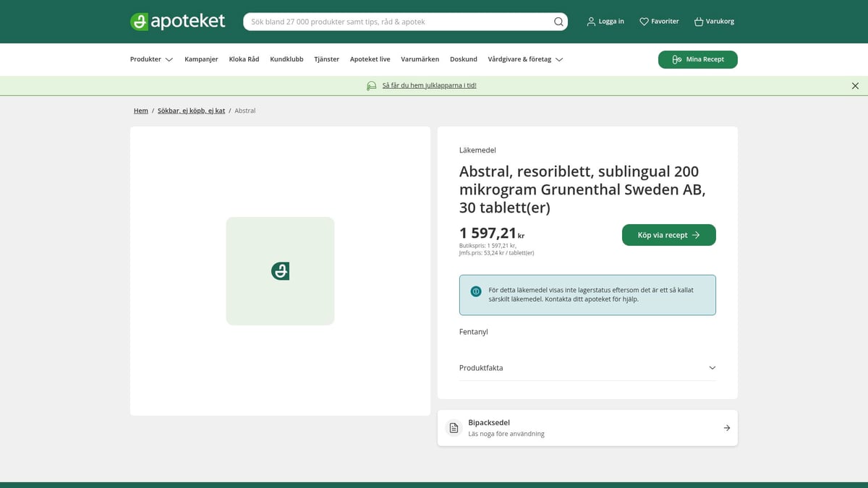
Task: Open Mina Recept button
Action: coord(697,59)
